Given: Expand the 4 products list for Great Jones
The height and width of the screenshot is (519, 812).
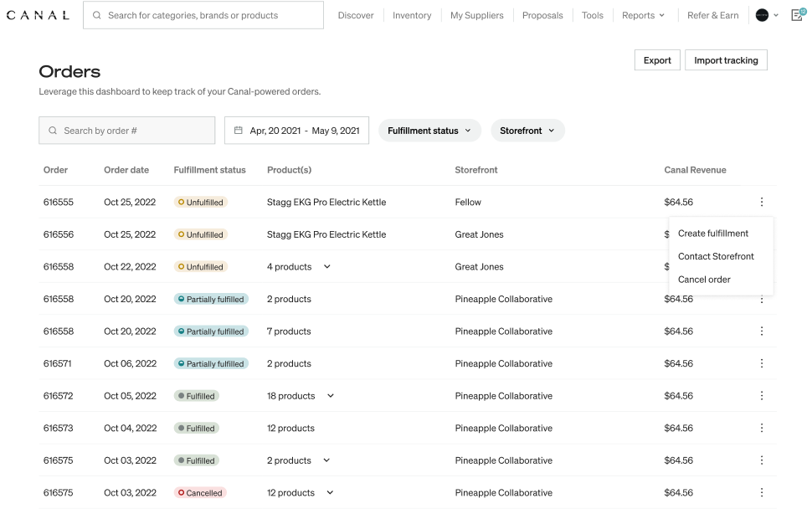Looking at the screenshot, I should pos(327,267).
